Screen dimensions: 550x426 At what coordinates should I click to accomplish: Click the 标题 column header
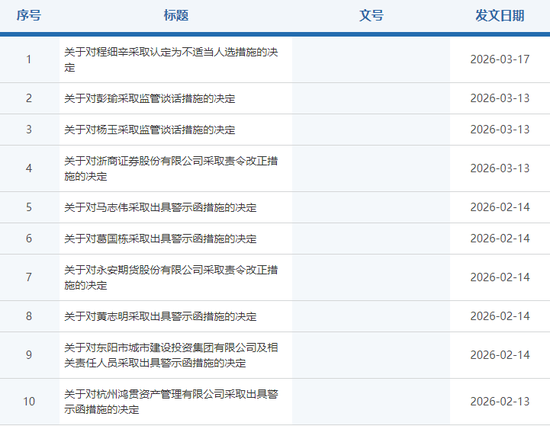(176, 15)
